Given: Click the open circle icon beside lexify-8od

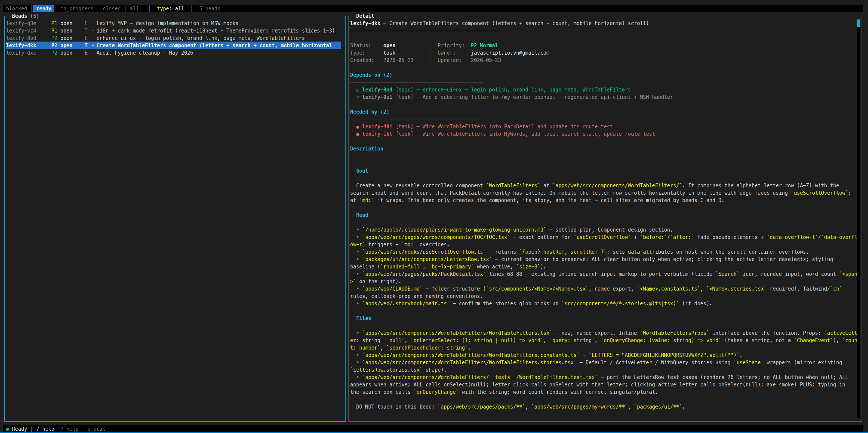Looking at the screenshot, I should pyautogui.click(x=358, y=90).
